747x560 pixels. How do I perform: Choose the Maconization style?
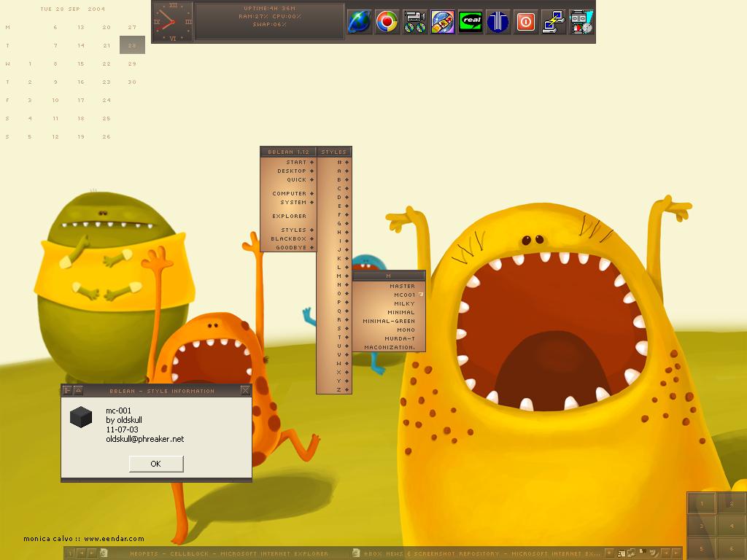(388, 348)
